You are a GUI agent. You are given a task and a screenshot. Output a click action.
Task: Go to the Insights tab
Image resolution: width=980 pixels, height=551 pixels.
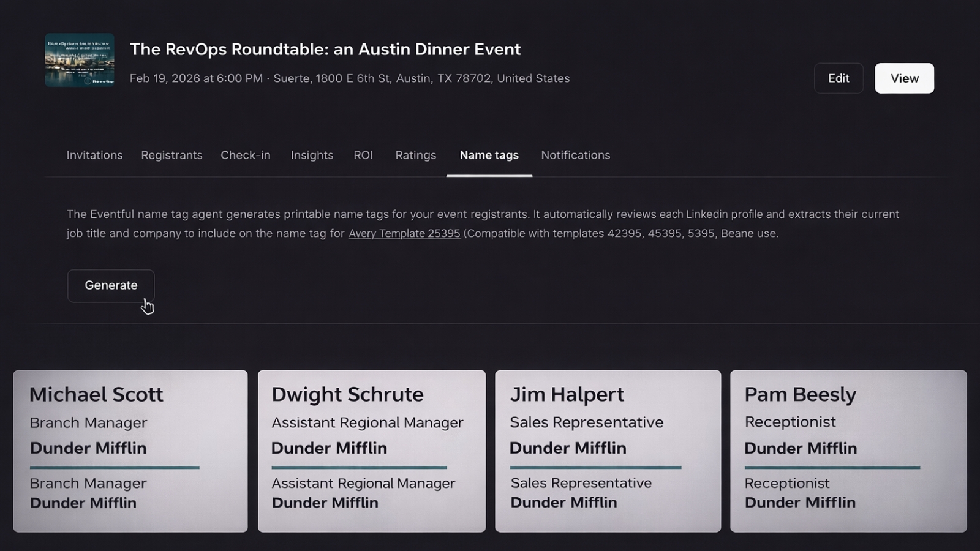point(312,155)
